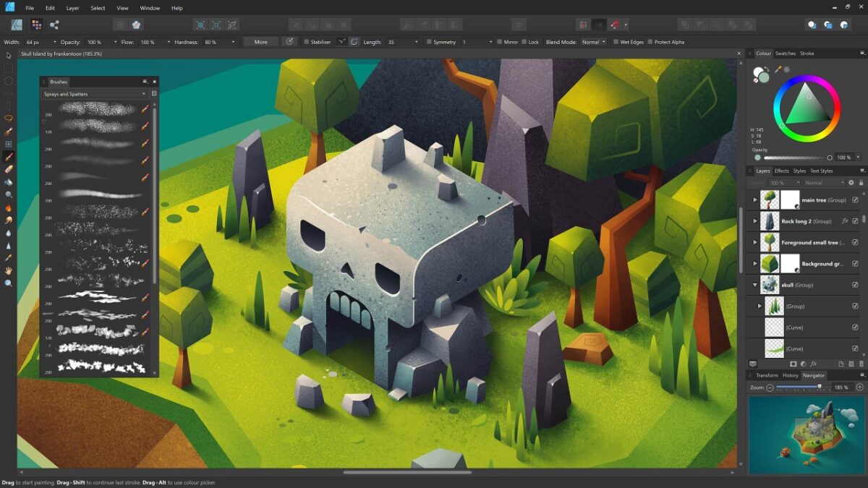Open the Hardness 80 % dropdown arrow
This screenshot has height=488, width=868.
233,42
